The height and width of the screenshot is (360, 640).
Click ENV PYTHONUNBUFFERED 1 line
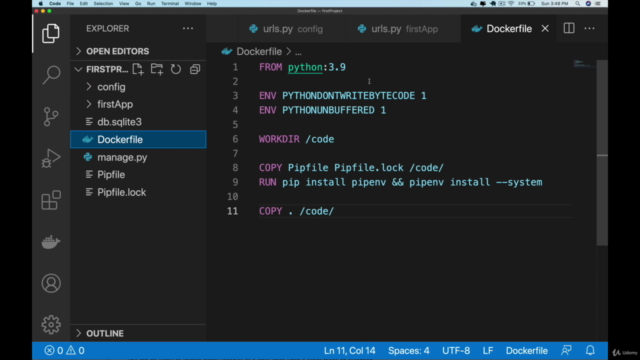pyautogui.click(x=322, y=110)
